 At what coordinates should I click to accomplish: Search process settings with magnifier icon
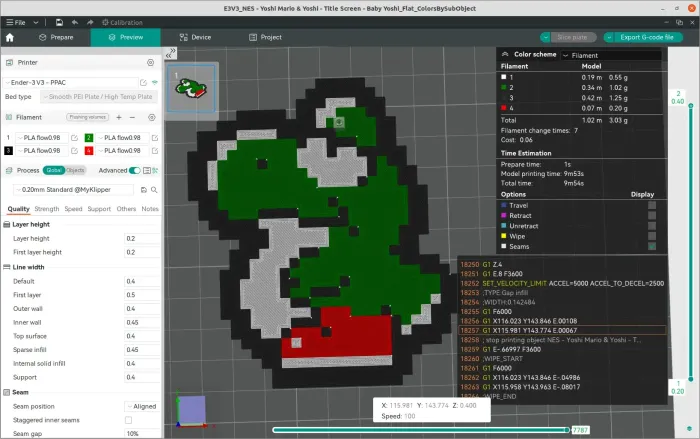pyautogui.click(x=154, y=190)
